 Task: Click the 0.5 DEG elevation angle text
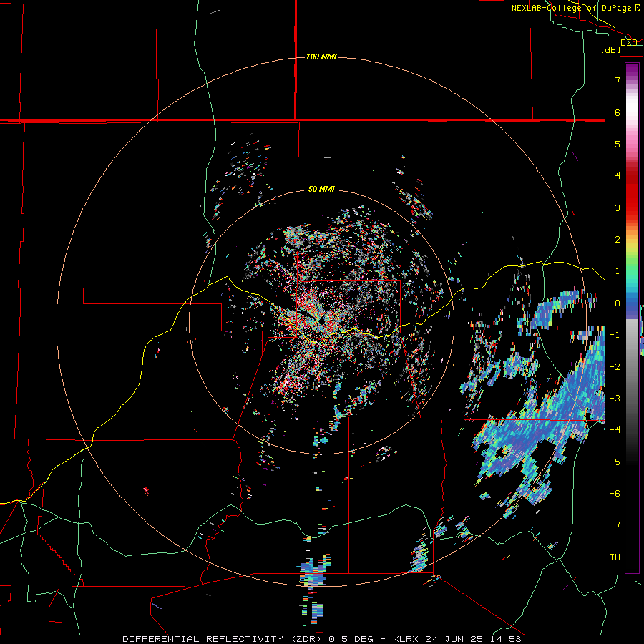coord(353,639)
